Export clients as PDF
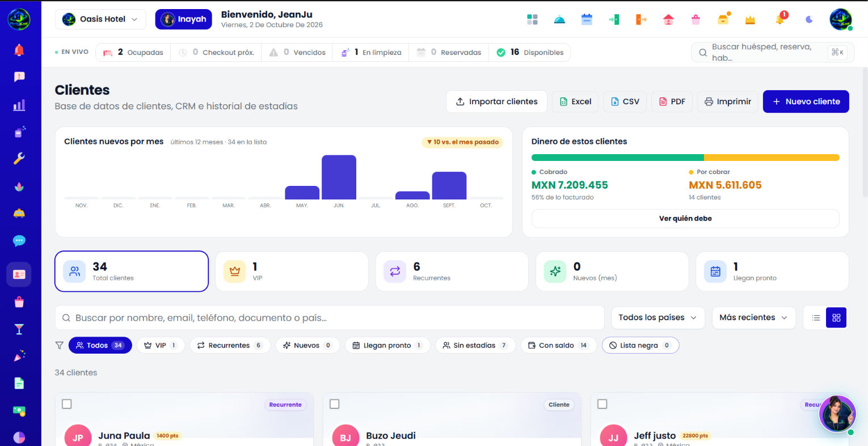The image size is (868, 446). point(672,101)
